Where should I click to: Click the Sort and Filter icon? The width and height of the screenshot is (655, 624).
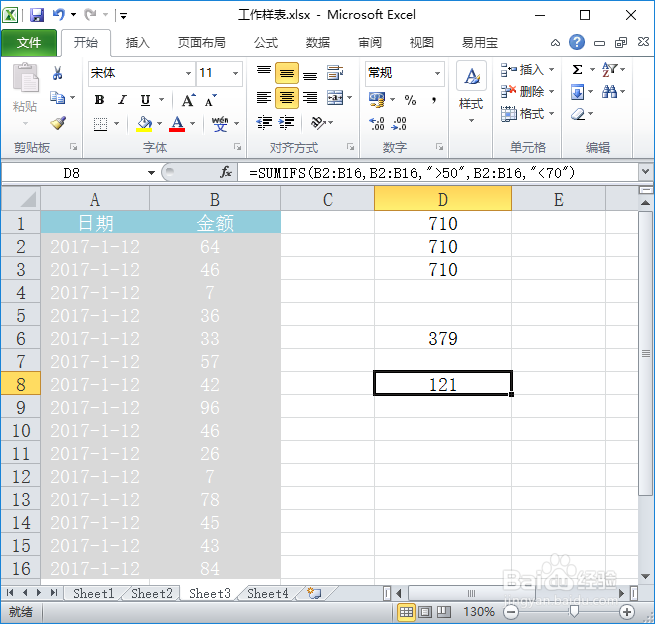(x=609, y=69)
